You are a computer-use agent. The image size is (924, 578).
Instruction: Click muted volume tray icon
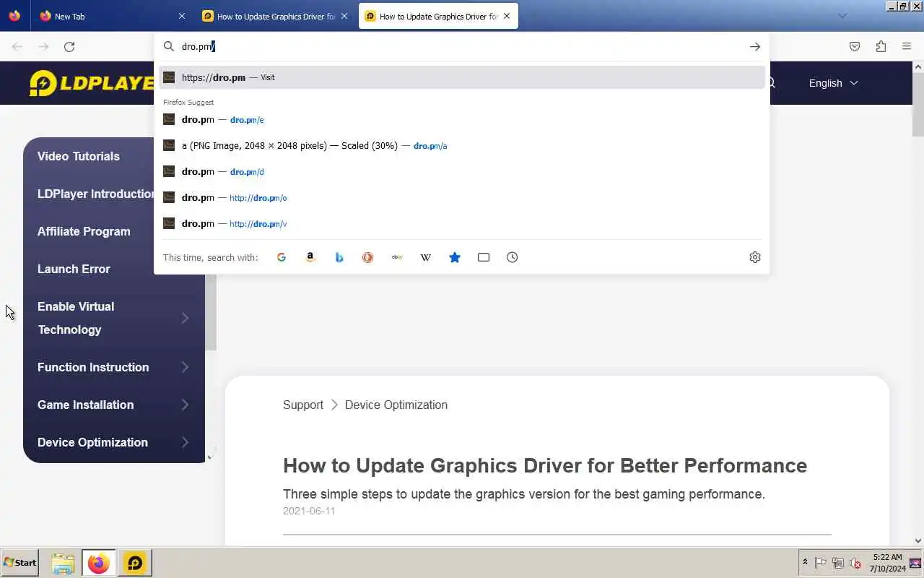855,563
